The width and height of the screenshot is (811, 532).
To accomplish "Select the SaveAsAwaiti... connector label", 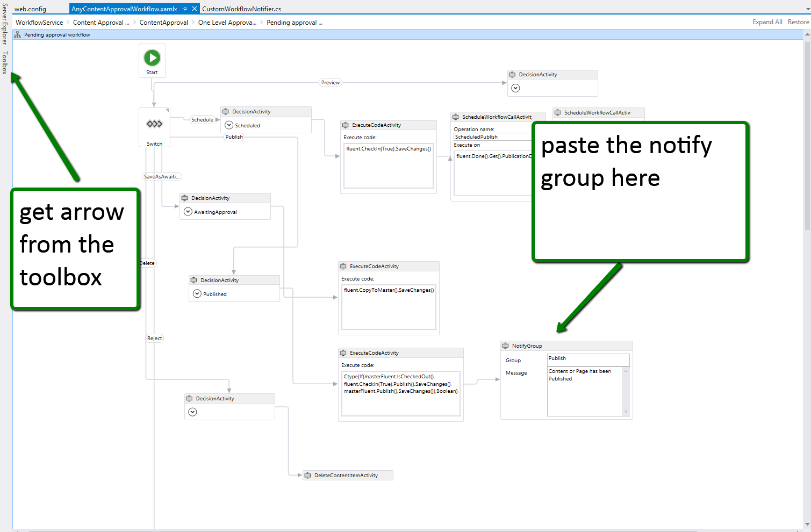I will pos(162,177).
